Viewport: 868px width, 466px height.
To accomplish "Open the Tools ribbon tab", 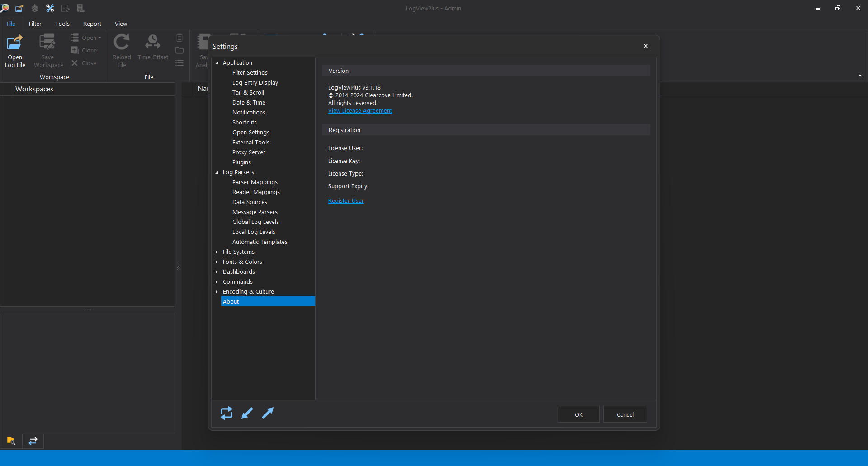I will coord(62,24).
